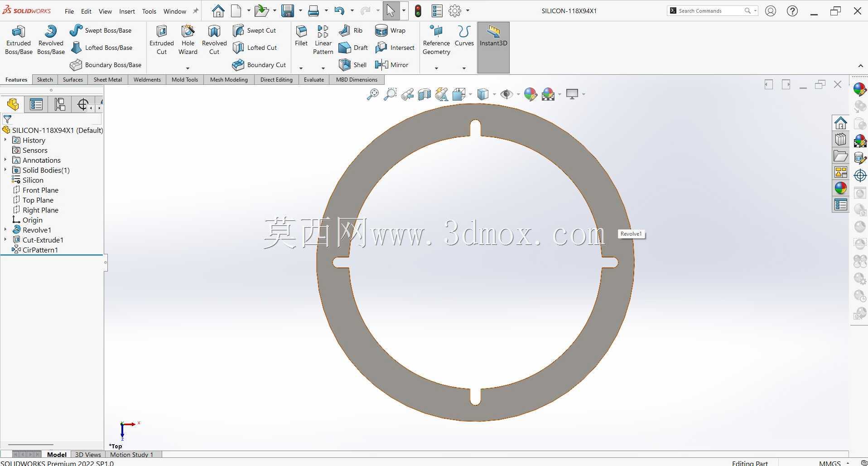Choose the Swept Cut feature
The height and width of the screenshot is (466, 868).
pos(254,30)
